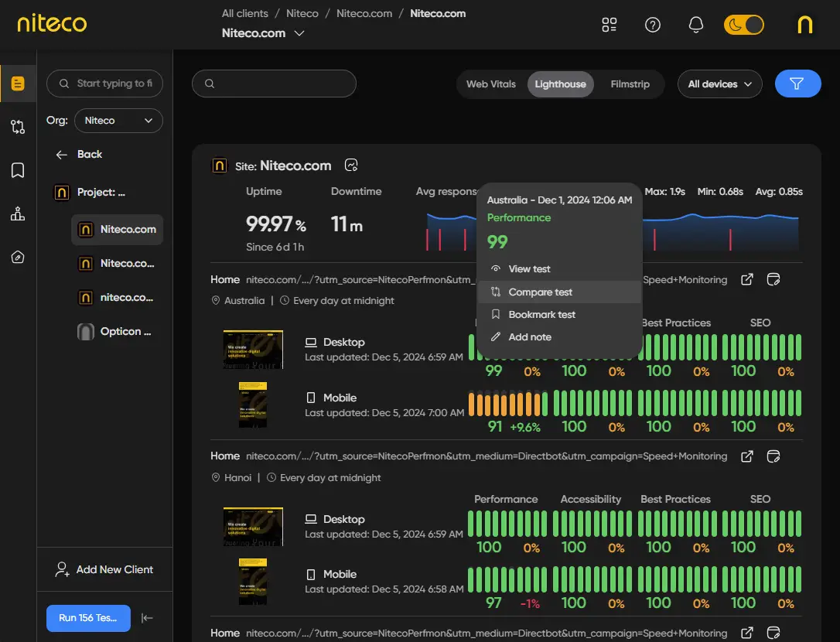
Task: Switch to the Web Vitals tab
Action: tap(490, 84)
